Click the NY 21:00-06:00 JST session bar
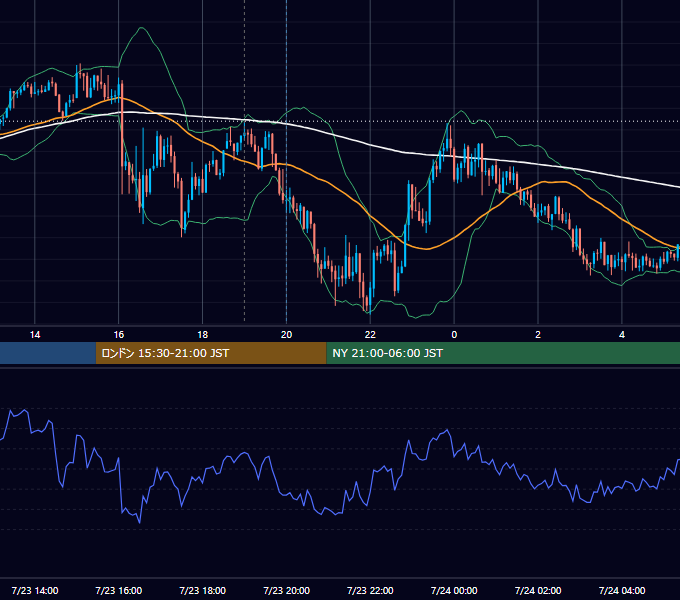The height and width of the screenshot is (600, 680). click(503, 353)
